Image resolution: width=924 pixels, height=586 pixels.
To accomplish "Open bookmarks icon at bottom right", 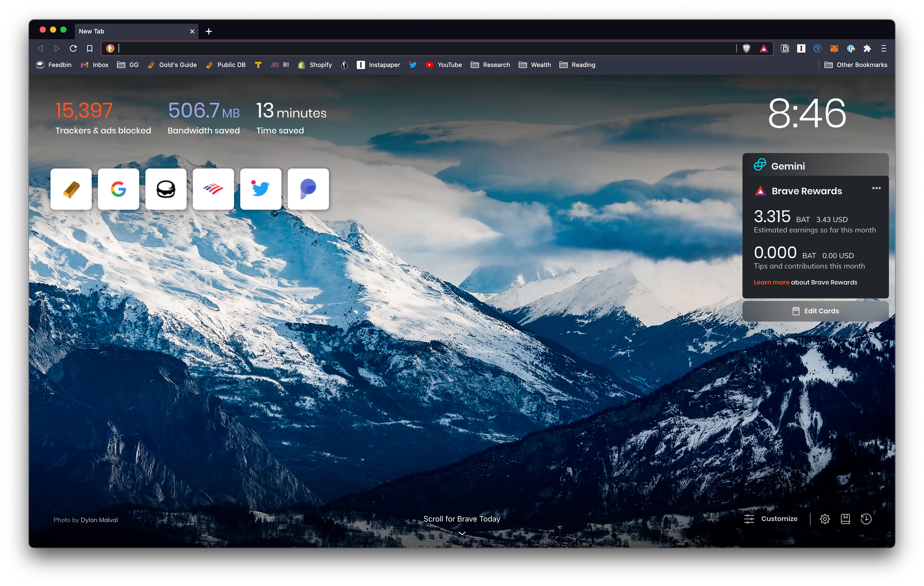I will coord(845,519).
